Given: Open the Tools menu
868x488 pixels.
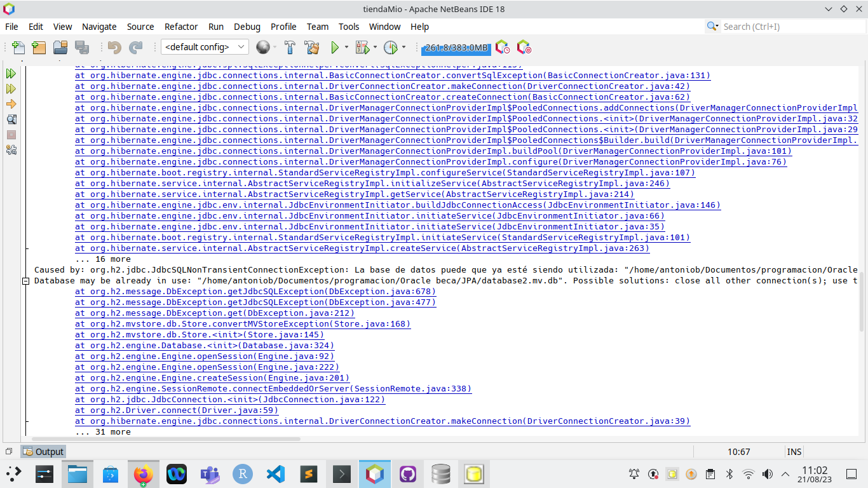Looking at the screenshot, I should click(349, 27).
